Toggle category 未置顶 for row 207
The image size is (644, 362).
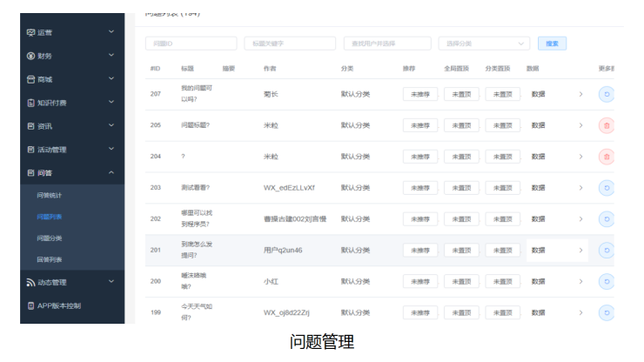502,94
